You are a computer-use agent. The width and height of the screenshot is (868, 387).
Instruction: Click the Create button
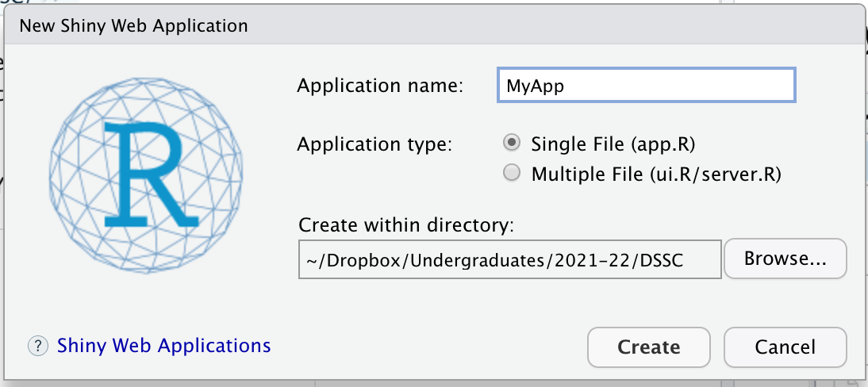[x=649, y=347]
